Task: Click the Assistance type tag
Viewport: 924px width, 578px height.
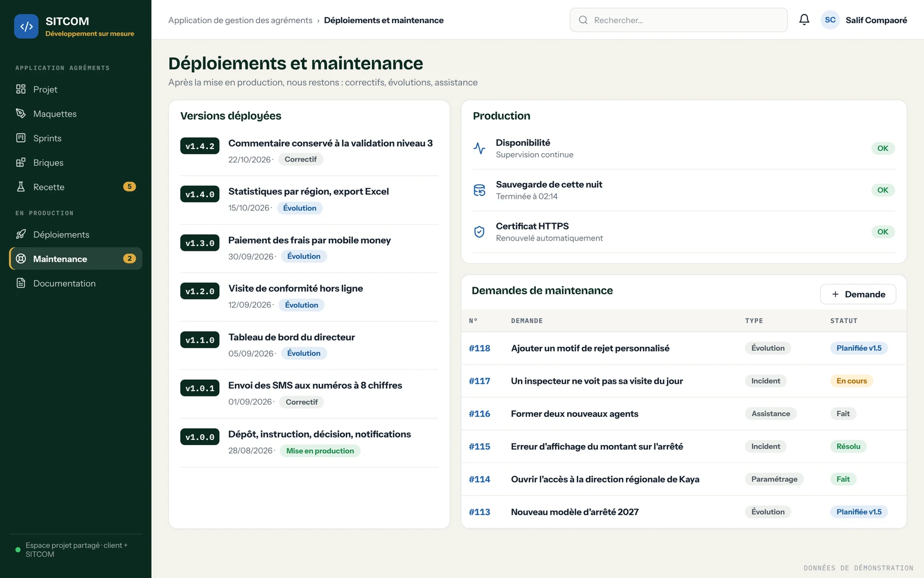Action: tap(771, 413)
